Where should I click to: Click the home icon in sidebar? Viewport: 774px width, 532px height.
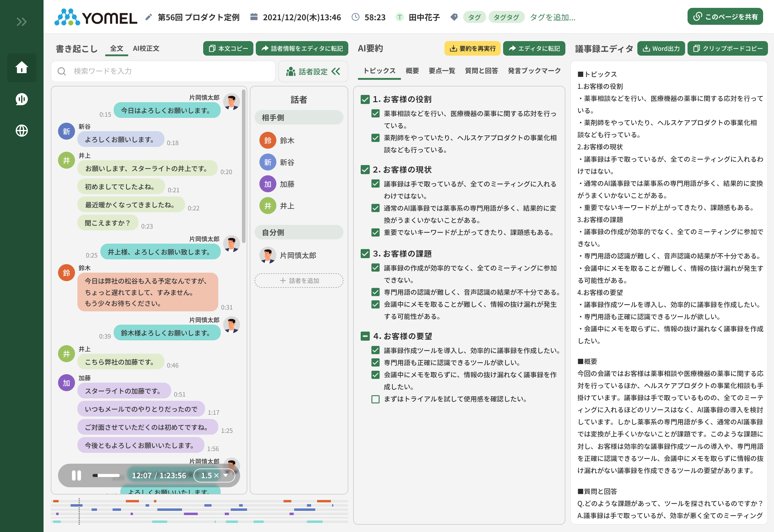[x=22, y=68]
